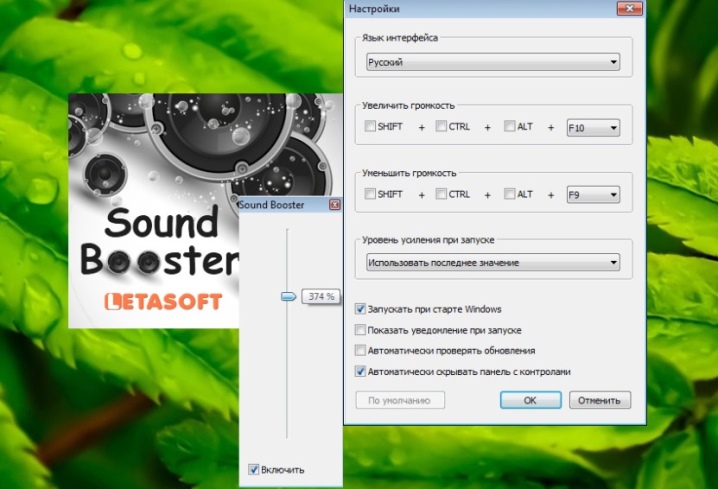This screenshot has width=718, height=489.
Task: Uncheck Автоматически скрывать панель с контролами
Action: pyautogui.click(x=360, y=371)
